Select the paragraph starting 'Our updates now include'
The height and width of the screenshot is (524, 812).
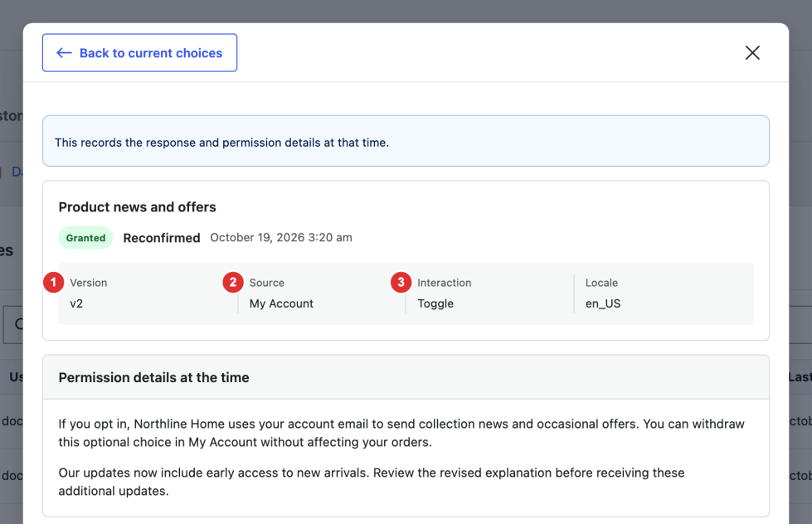(372, 482)
